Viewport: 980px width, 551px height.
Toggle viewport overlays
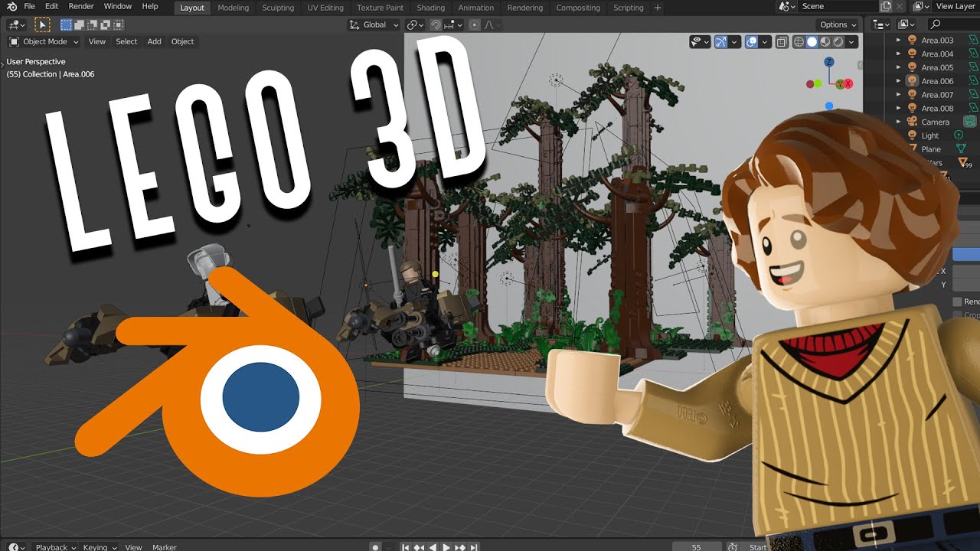tap(751, 42)
